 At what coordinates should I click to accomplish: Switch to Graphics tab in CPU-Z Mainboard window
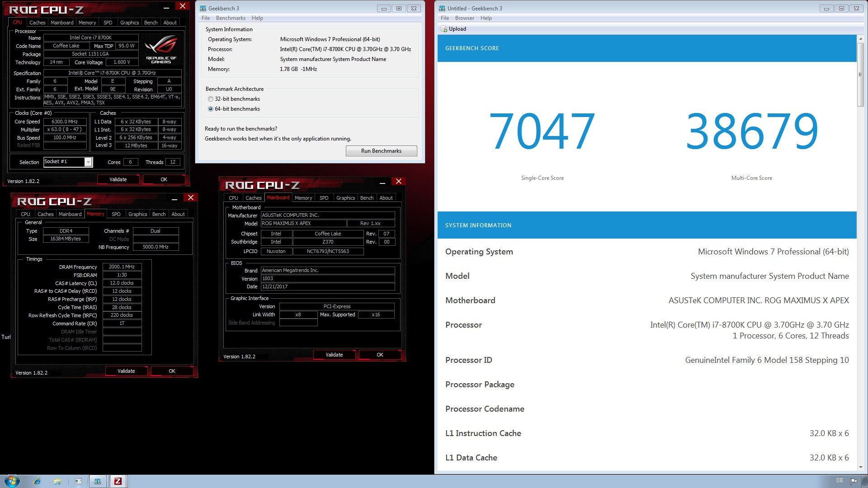pyautogui.click(x=345, y=198)
